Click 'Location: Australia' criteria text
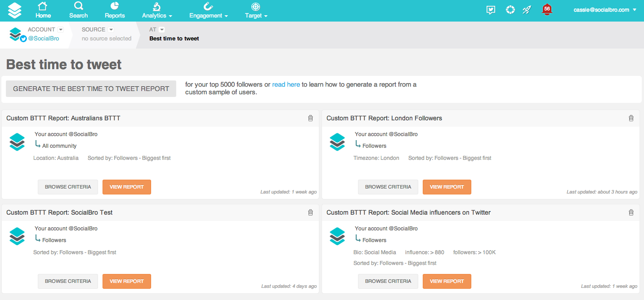 coord(56,158)
